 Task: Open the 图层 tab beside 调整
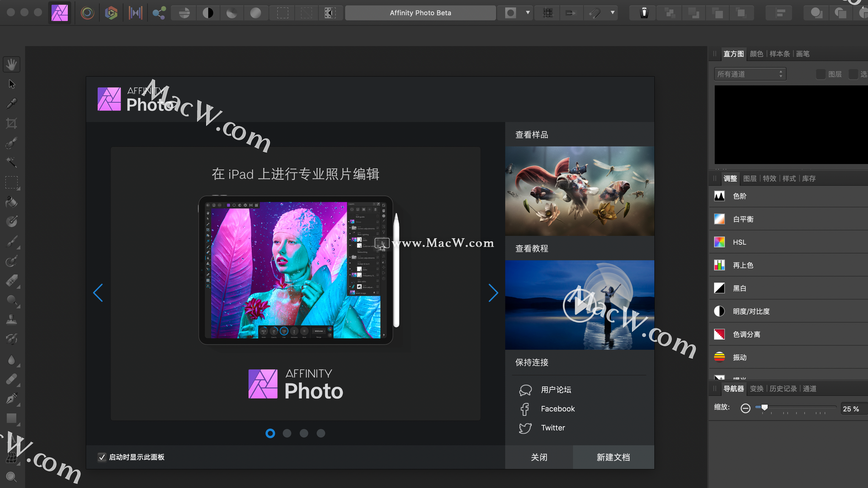[750, 178]
